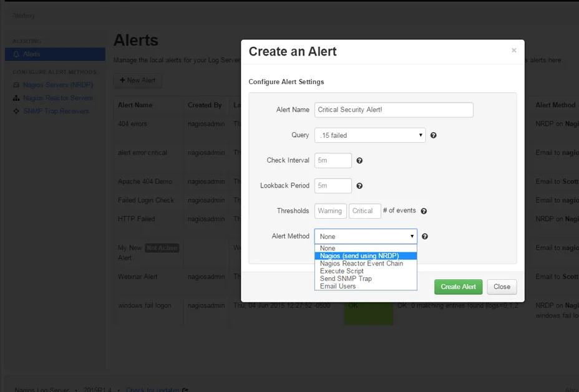Viewport: 579px width, 392px height.
Task: Click the Alert Method help icon
Action: [425, 236]
